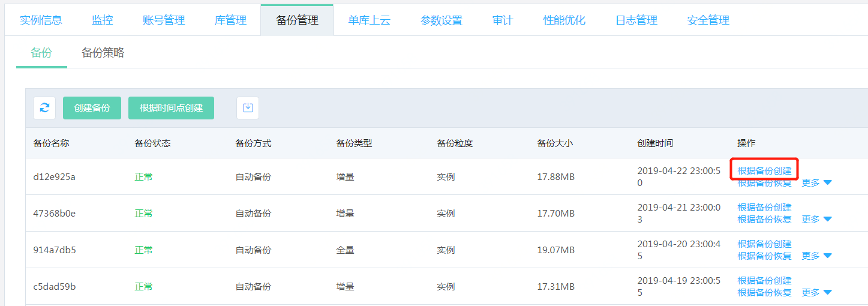
Task: Click creation time 2019-04-22 23:00:50
Action: tap(678, 177)
